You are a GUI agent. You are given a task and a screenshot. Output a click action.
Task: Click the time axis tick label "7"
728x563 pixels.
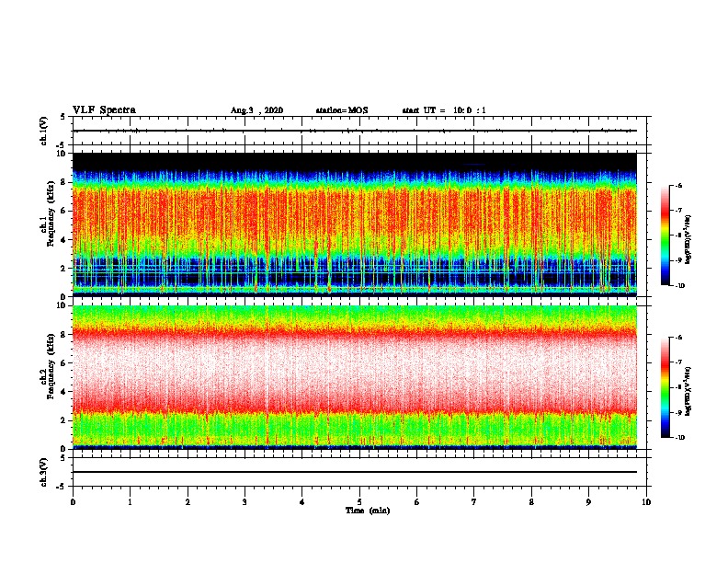[474, 502]
